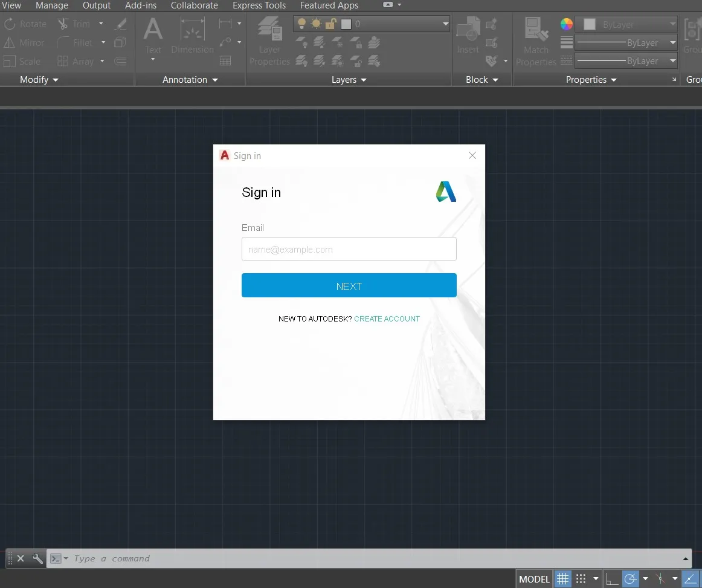This screenshot has height=588, width=702.
Task: Select the Dimension tool
Action: click(x=192, y=36)
